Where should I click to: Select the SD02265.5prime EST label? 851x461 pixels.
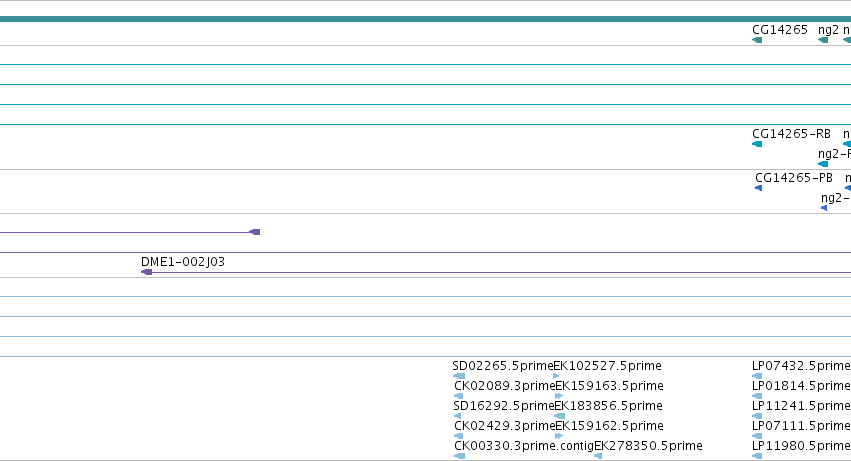point(503,366)
